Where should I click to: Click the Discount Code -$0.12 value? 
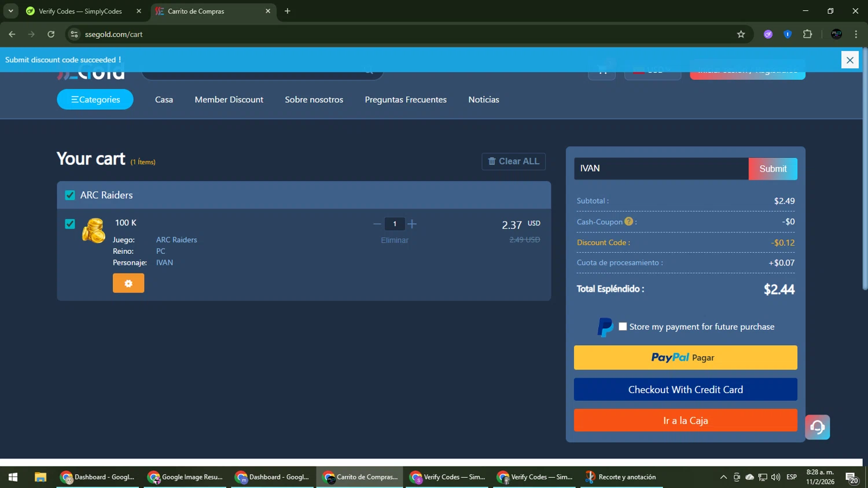pos(783,243)
